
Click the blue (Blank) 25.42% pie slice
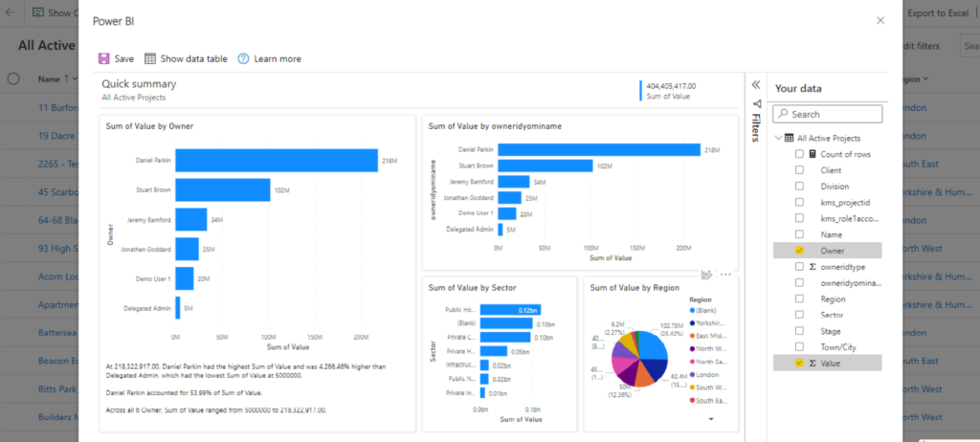click(653, 345)
